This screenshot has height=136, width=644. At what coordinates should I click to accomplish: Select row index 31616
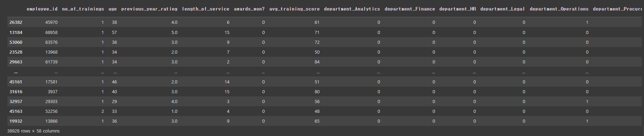(x=16, y=91)
